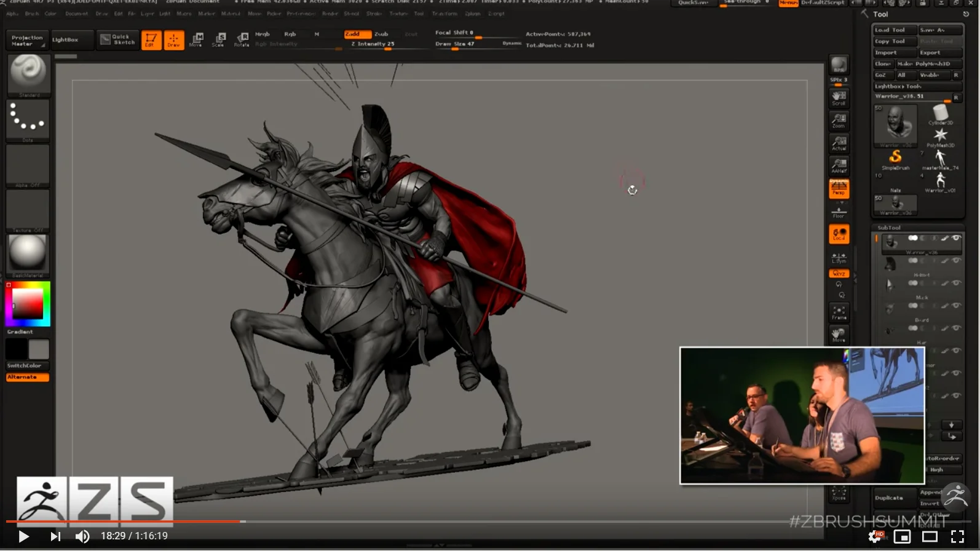
Task: Play the YouTube video
Action: pos(23,536)
